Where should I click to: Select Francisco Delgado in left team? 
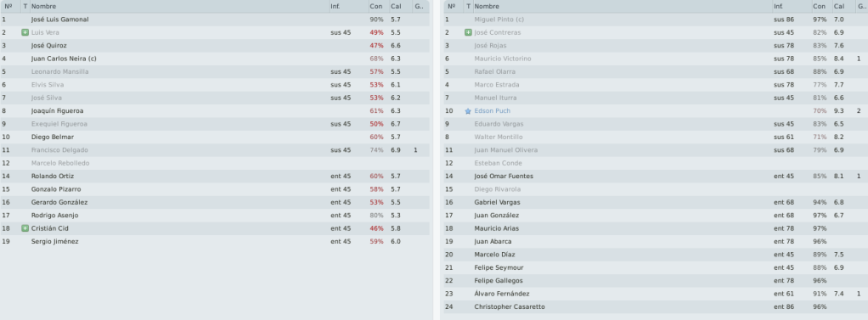pos(59,150)
